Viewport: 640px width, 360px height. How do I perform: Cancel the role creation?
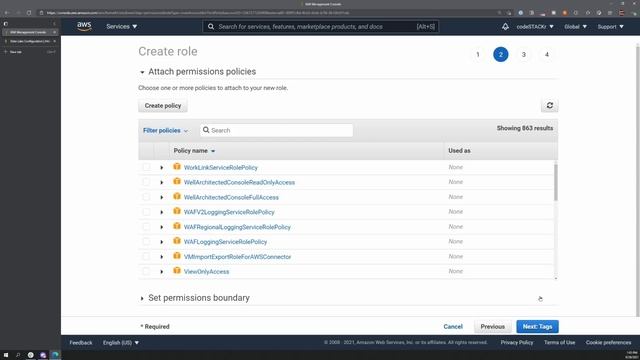pyautogui.click(x=453, y=327)
